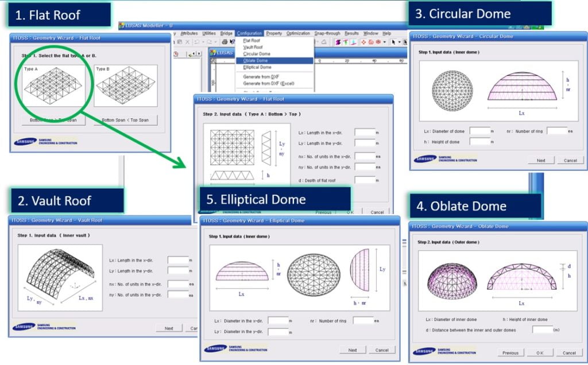
Task: Open the Optimization menu
Action: click(298, 33)
